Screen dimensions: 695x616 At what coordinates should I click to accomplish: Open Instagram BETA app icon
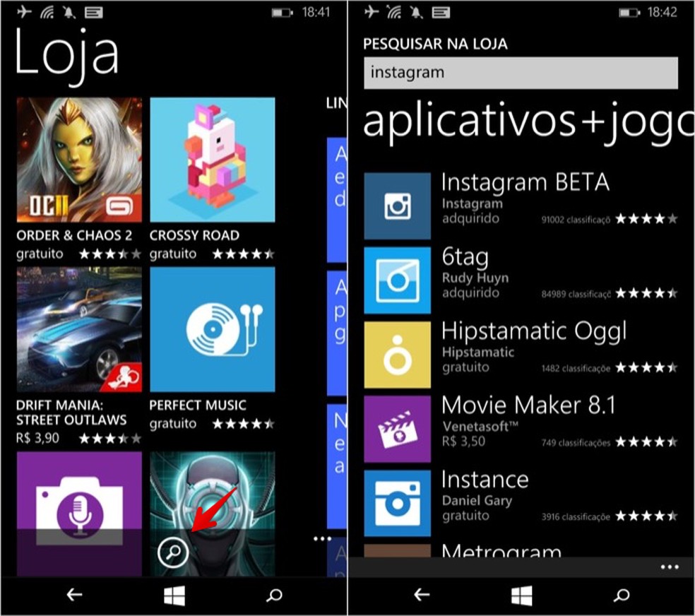397,206
